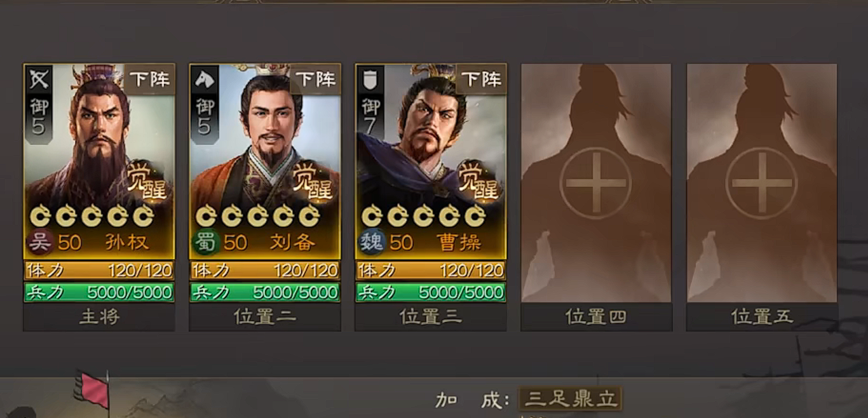Select the 位置二 position label
This screenshot has height=418, width=868.
tap(265, 317)
